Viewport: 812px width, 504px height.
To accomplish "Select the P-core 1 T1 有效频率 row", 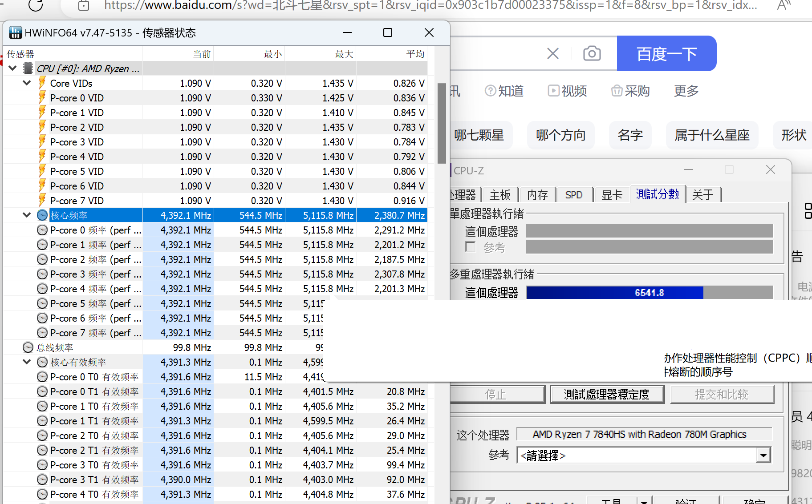I will coord(216,421).
